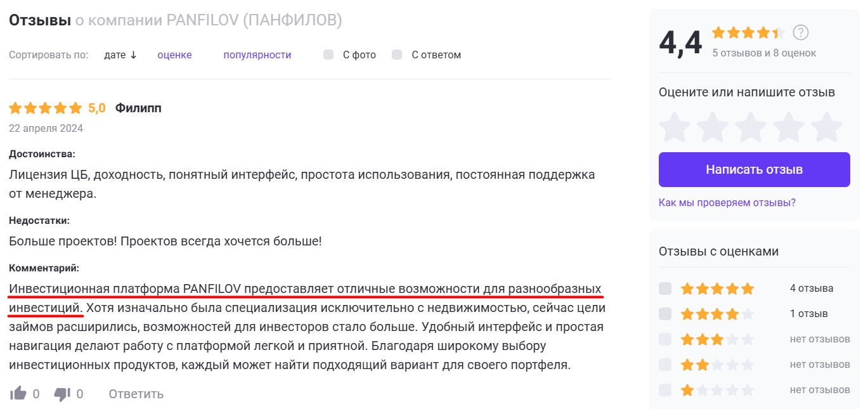Toggle the 'С ответом' filter checkbox
This screenshot has height=409, width=868.
coord(397,55)
